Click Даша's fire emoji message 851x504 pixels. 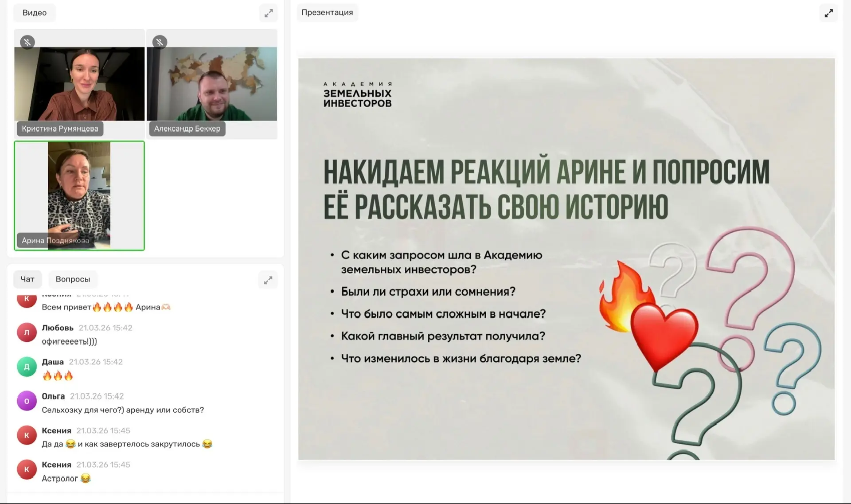(x=58, y=376)
